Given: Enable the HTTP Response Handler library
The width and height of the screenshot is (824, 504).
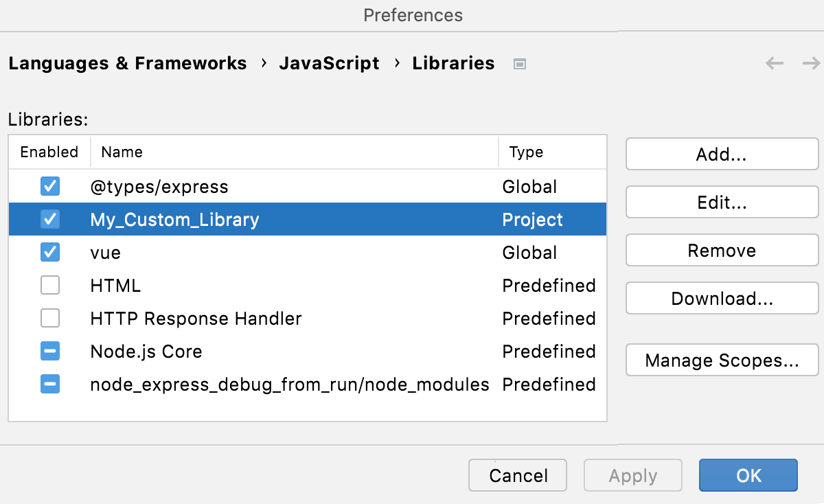Looking at the screenshot, I should (x=49, y=318).
